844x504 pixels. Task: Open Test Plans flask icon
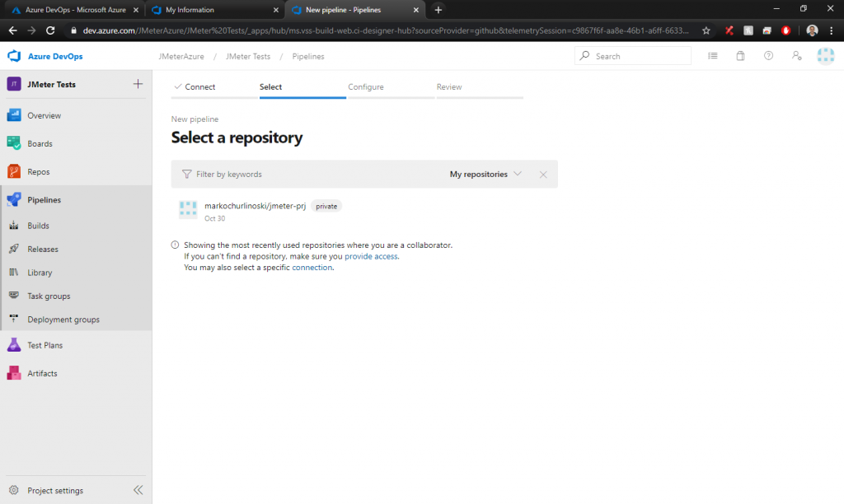(x=14, y=345)
